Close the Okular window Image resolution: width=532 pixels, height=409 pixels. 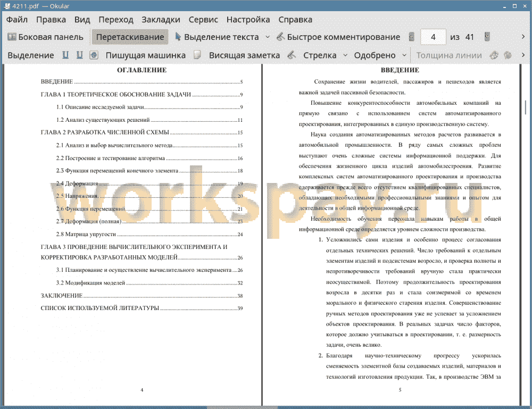524,6
